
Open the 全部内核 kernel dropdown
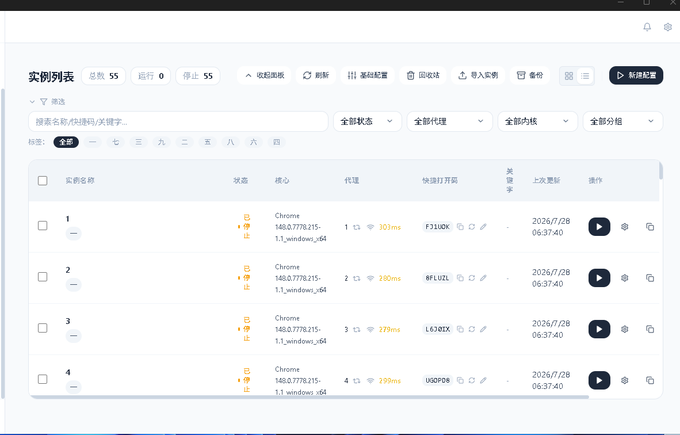pyautogui.click(x=537, y=121)
